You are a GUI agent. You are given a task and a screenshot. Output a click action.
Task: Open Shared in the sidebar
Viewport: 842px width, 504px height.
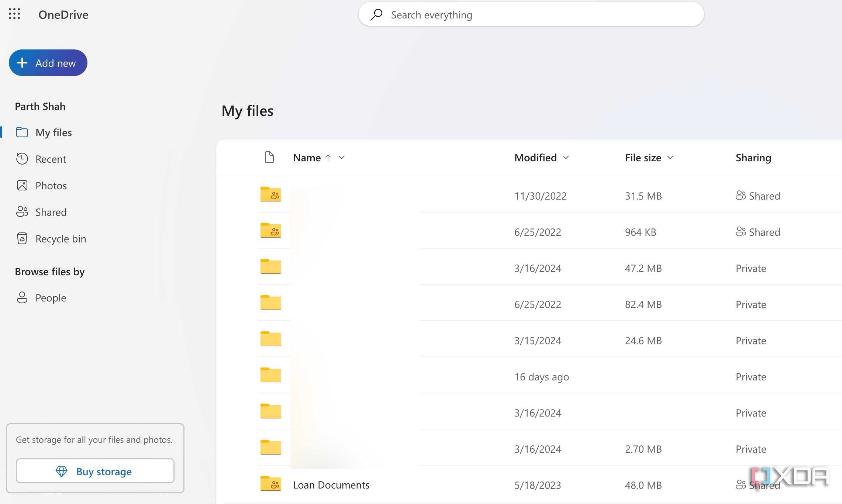tap(51, 212)
